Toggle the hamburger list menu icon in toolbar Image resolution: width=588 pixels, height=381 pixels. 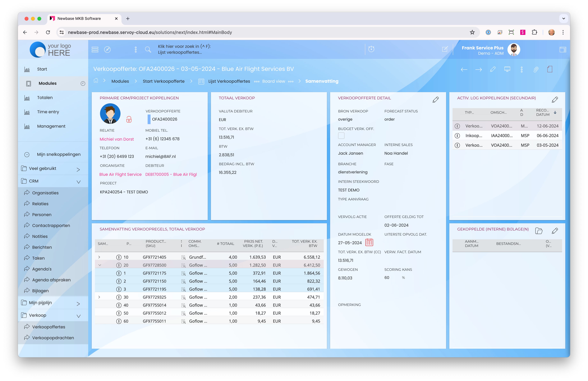(x=95, y=49)
